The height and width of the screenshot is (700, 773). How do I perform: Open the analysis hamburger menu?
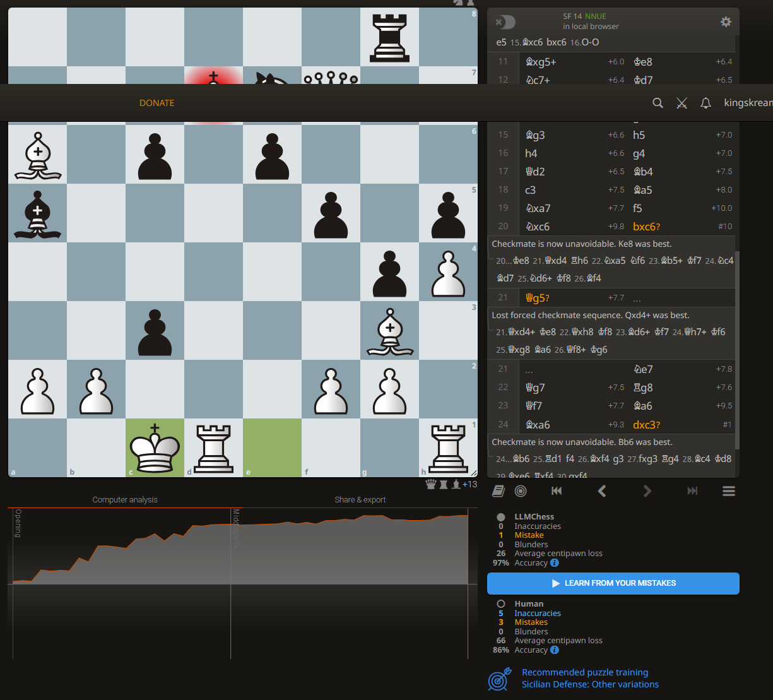728,491
